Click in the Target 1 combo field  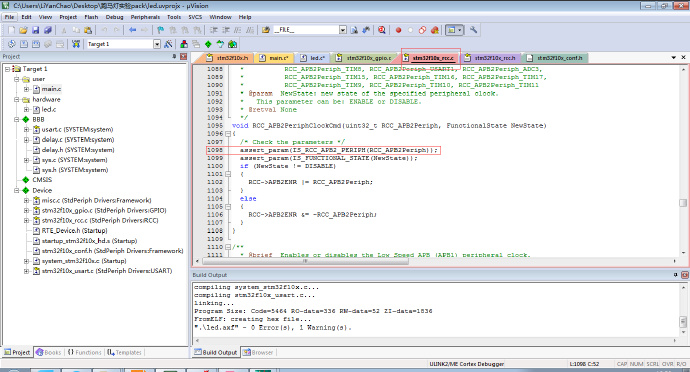[119, 44]
